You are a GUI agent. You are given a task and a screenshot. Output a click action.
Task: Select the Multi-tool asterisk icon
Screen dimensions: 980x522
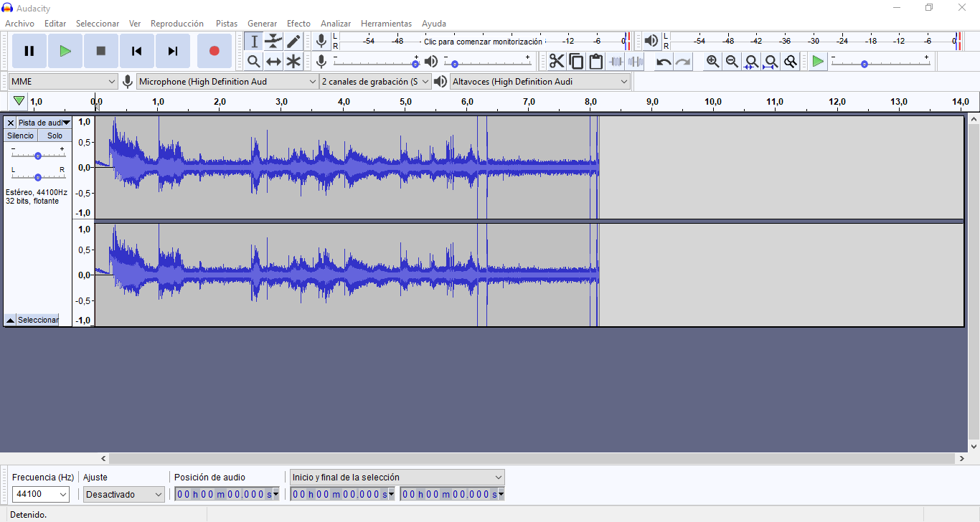[293, 62]
